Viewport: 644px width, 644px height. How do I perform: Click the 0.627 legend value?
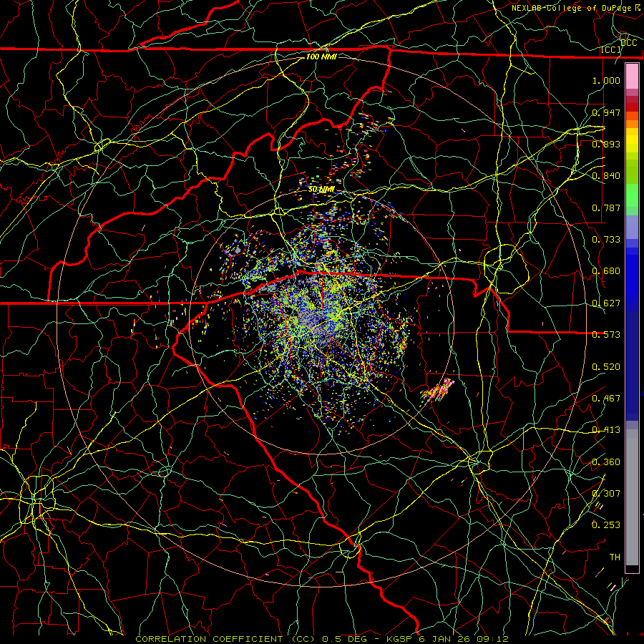(x=606, y=303)
